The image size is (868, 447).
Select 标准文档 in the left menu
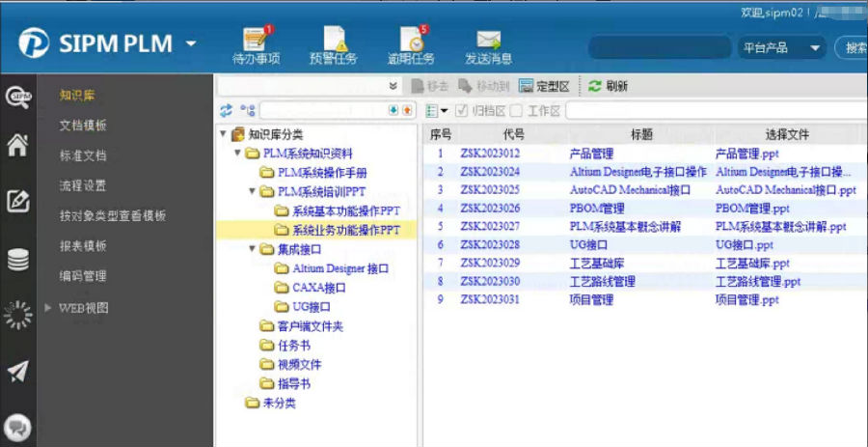83,155
